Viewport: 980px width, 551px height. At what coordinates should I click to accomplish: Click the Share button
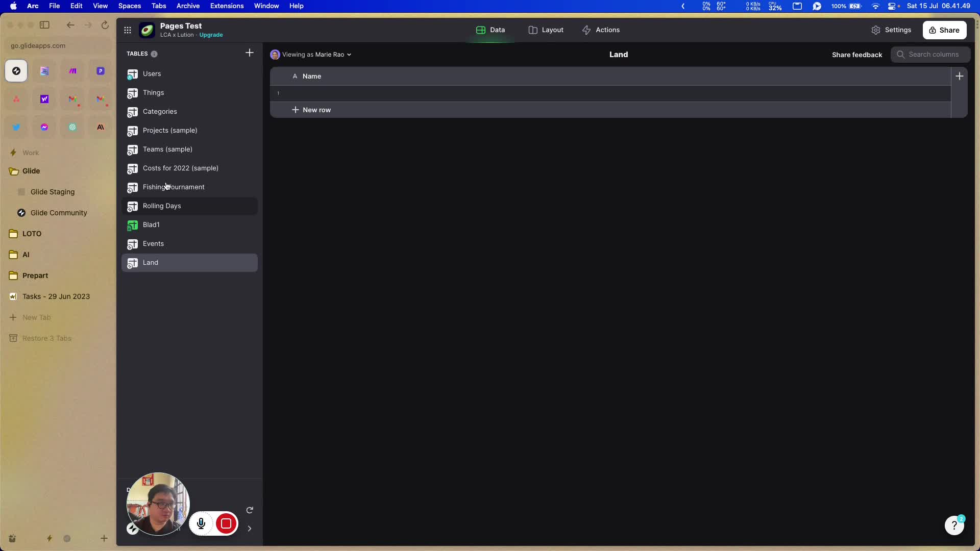coord(944,30)
